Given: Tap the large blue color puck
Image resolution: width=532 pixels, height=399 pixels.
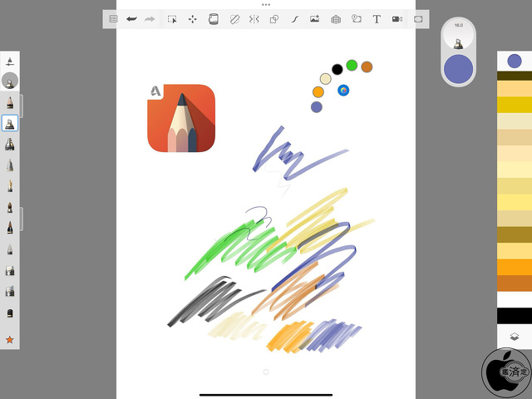Looking at the screenshot, I should point(458,69).
